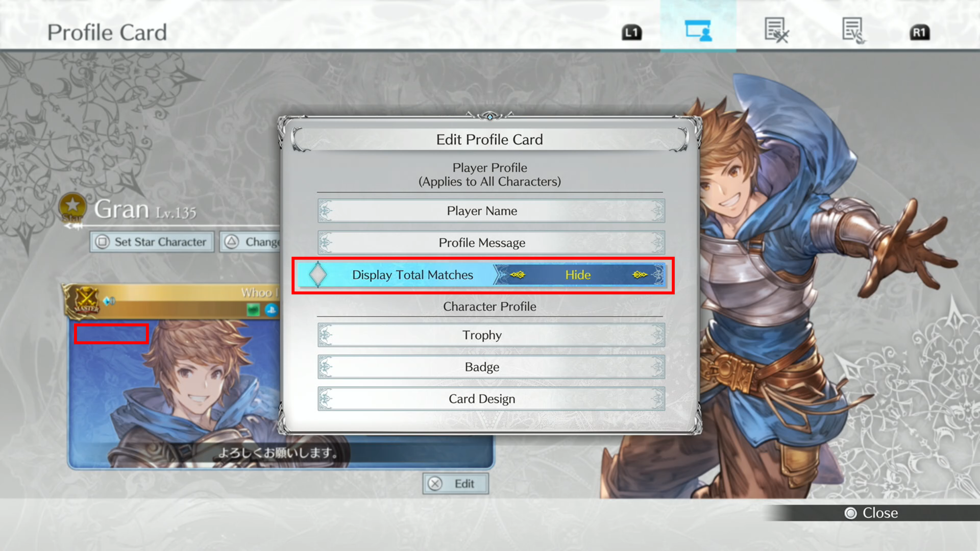Select the Hide option slider control
The width and height of the screenshot is (980, 551).
click(577, 274)
